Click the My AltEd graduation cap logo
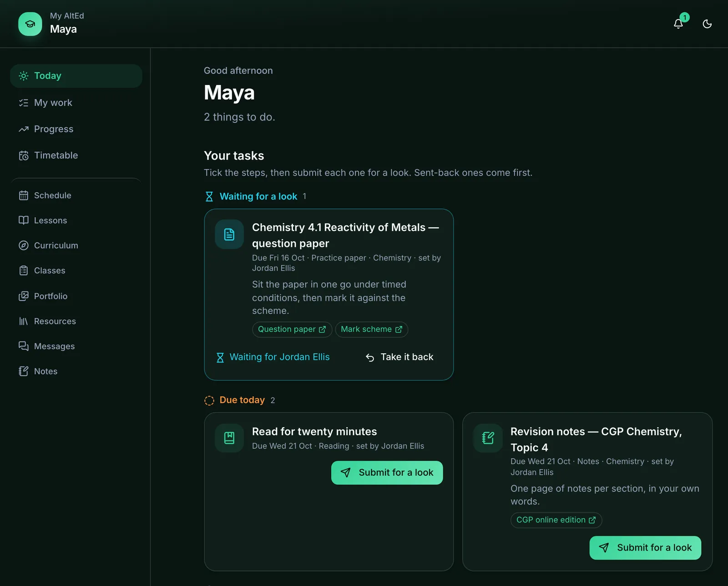The height and width of the screenshot is (586, 728). pyautogui.click(x=30, y=24)
